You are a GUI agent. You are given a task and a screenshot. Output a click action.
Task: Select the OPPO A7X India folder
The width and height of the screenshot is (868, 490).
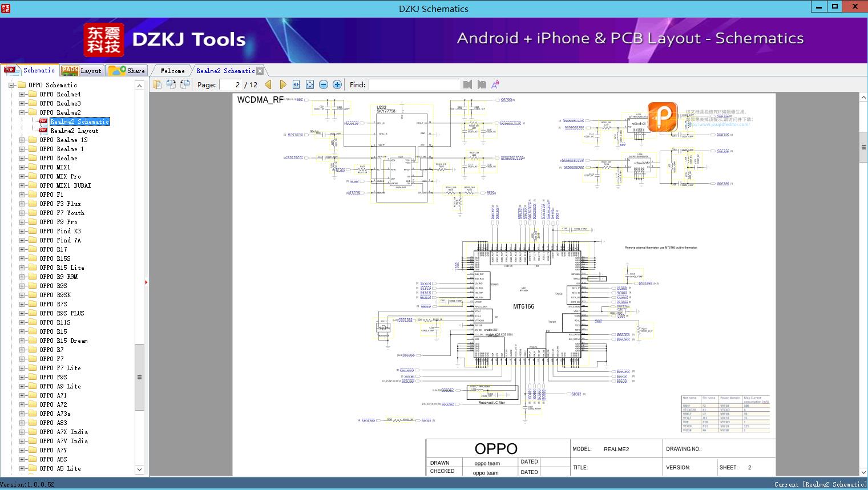(x=63, y=432)
